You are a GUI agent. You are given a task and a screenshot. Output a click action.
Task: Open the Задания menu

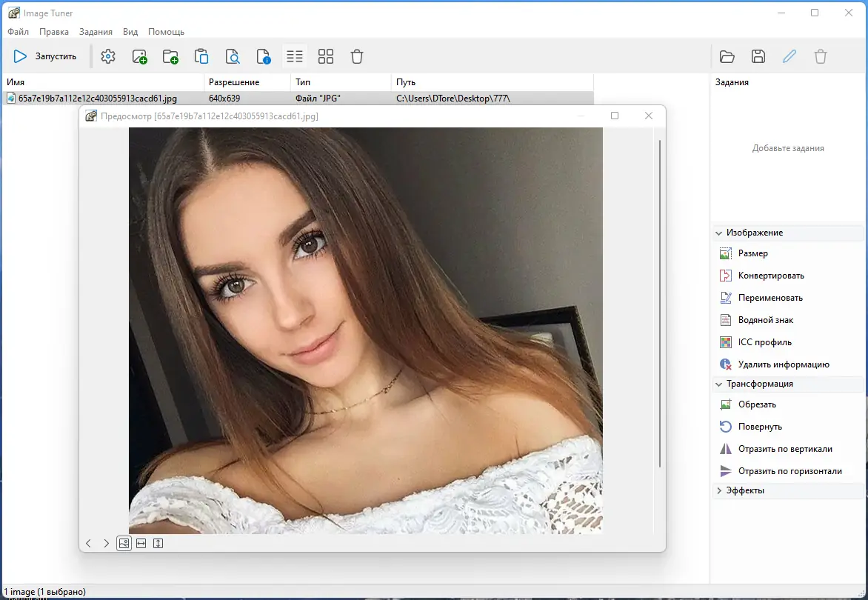pos(95,31)
